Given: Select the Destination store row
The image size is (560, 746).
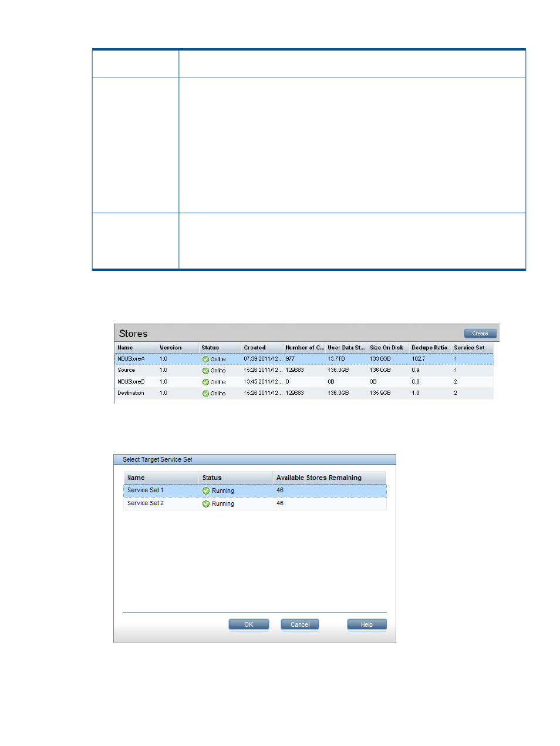Looking at the screenshot, I should pos(304,393).
